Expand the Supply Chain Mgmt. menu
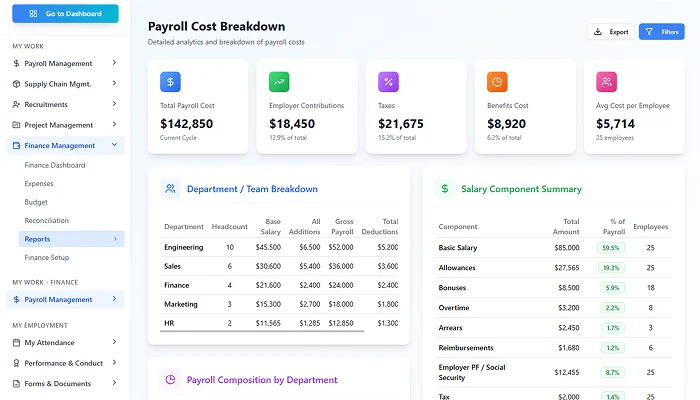Image resolution: width=700 pixels, height=400 pixels. (x=114, y=84)
